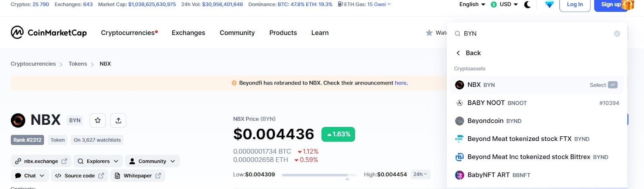Click the diamond rewards icon

tap(549, 4)
